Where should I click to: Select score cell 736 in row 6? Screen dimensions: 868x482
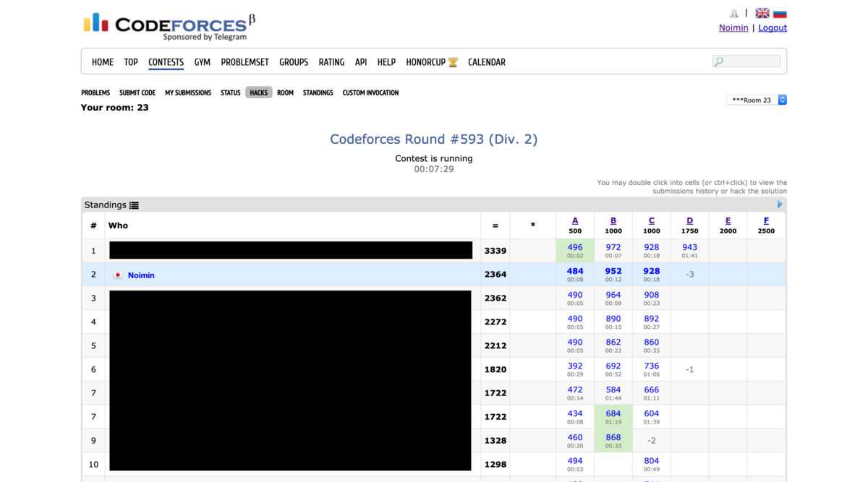click(x=652, y=369)
